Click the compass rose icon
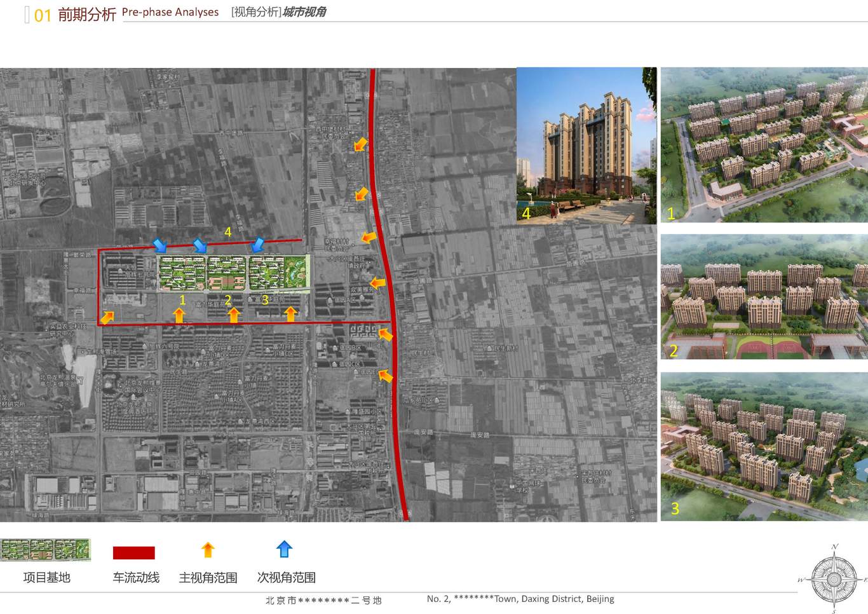 tap(834, 578)
